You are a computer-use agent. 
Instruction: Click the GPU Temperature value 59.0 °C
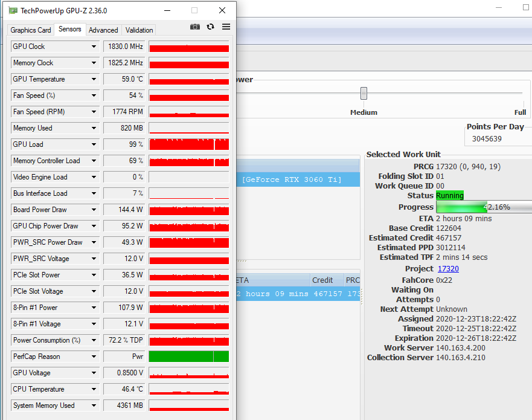click(124, 79)
